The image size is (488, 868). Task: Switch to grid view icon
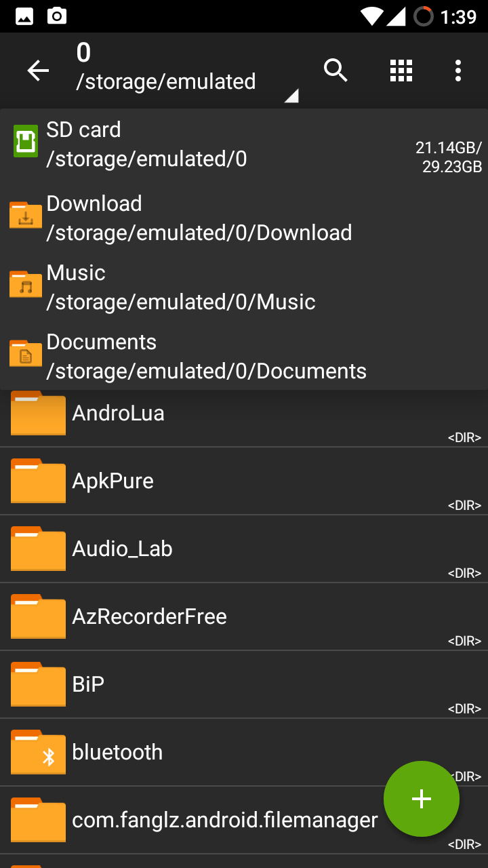pos(401,70)
